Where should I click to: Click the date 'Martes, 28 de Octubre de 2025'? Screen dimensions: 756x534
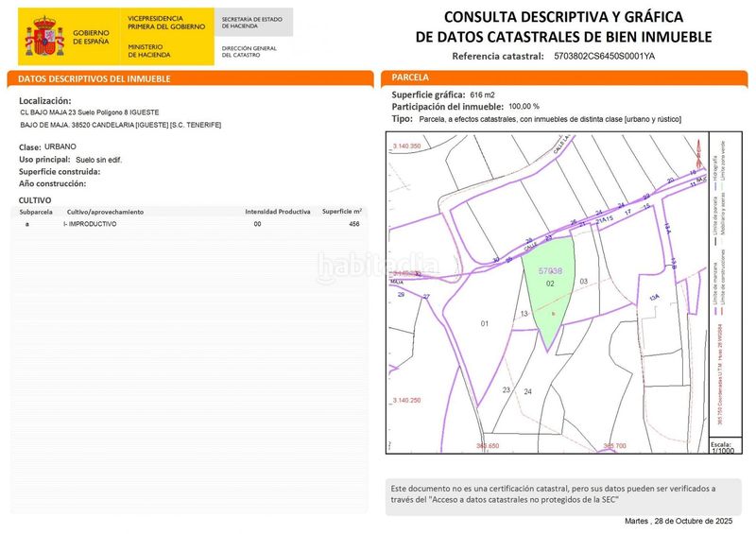point(679,521)
